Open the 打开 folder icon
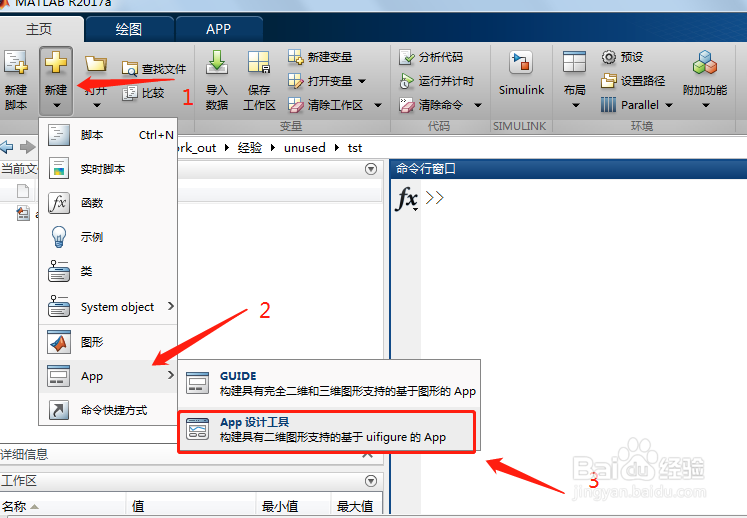The height and width of the screenshot is (518, 747). tap(96, 64)
